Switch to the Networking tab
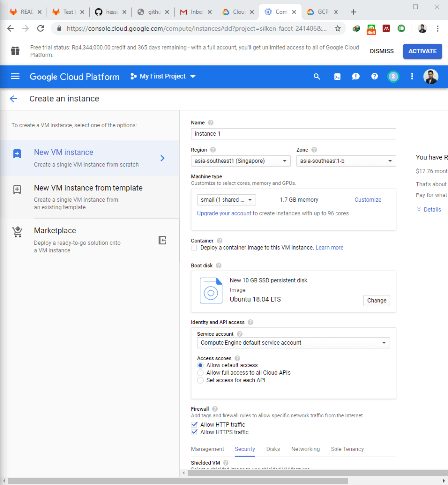This screenshot has width=448, height=485. [305, 449]
